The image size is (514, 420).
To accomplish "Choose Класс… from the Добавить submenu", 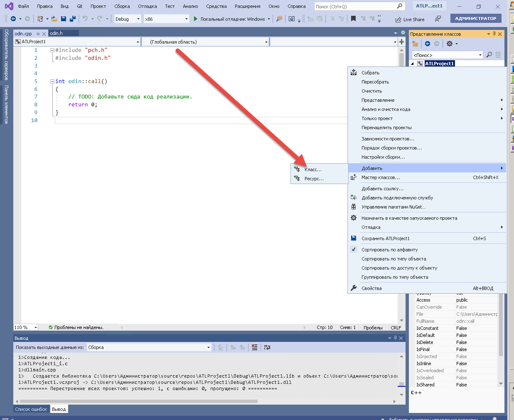I will coord(313,169).
